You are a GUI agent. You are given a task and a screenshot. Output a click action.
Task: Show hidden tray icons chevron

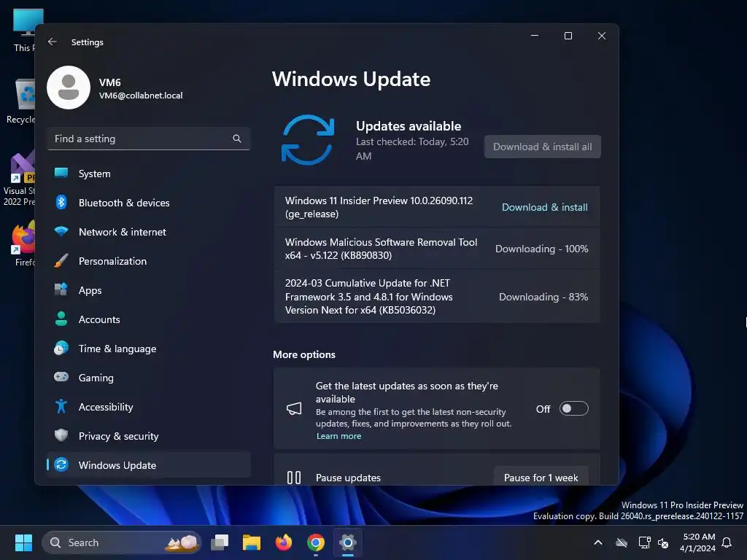coord(598,542)
